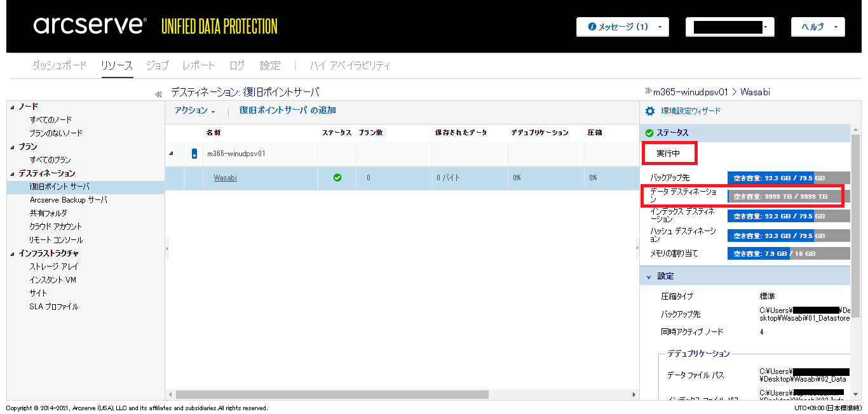This screenshot has height=414, width=868.
Task: Select すべてのノード in the tree
Action: [x=51, y=120]
